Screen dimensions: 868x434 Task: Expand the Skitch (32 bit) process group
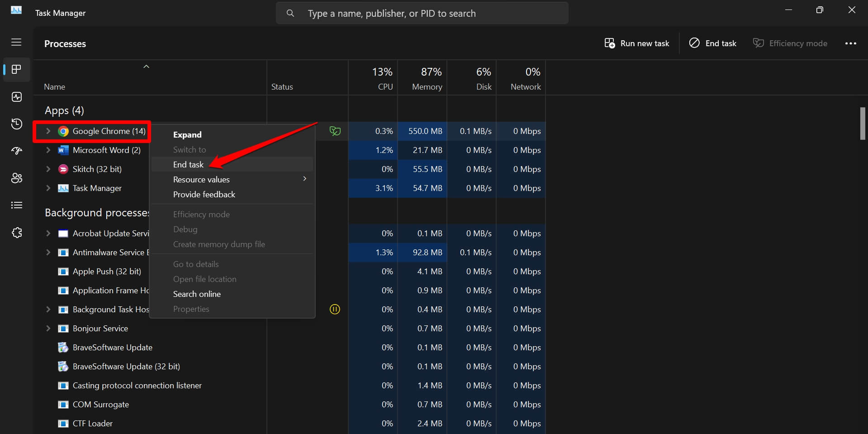48,169
